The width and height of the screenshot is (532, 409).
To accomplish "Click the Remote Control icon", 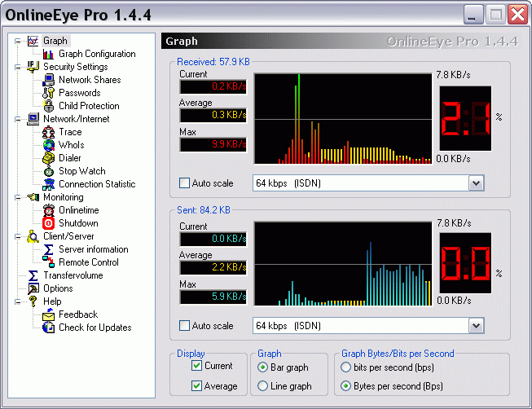I will click(x=49, y=262).
